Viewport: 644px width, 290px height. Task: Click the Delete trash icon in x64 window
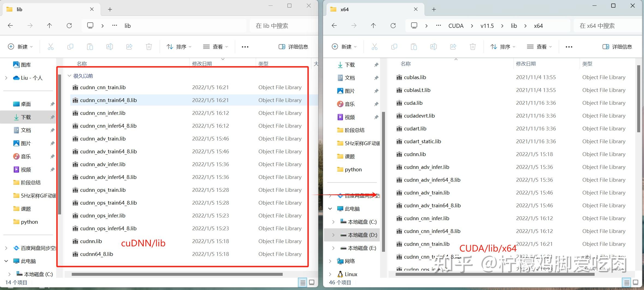tap(473, 47)
